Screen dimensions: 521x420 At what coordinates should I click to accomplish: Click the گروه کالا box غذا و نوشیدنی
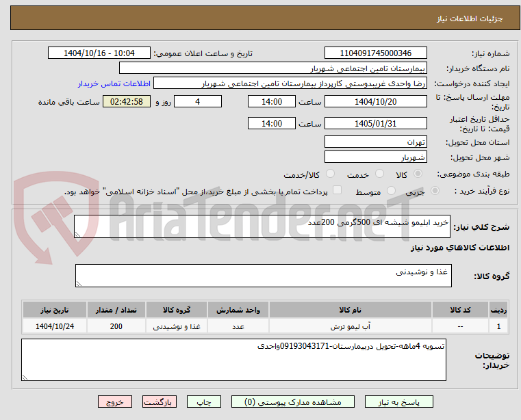point(264,276)
